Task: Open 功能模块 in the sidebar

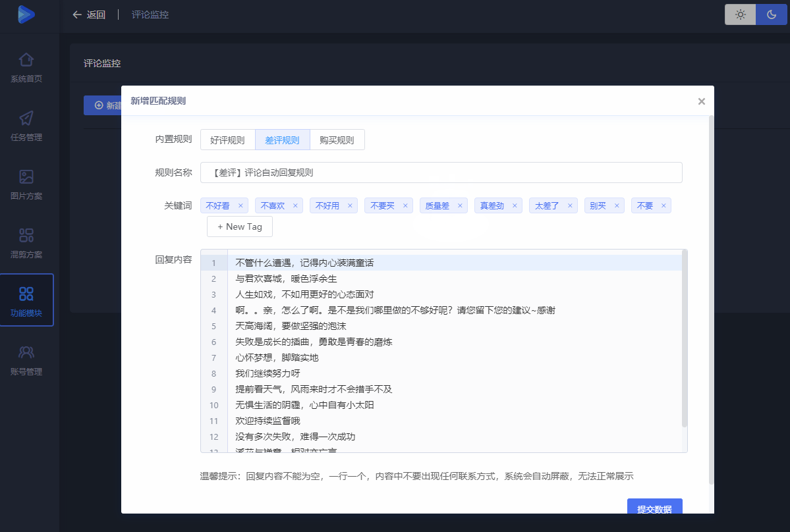Action: pos(26,300)
